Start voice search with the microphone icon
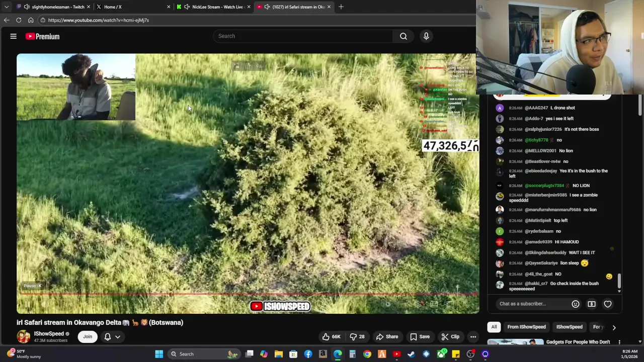Viewport: 644px width, 362px height. [426, 36]
